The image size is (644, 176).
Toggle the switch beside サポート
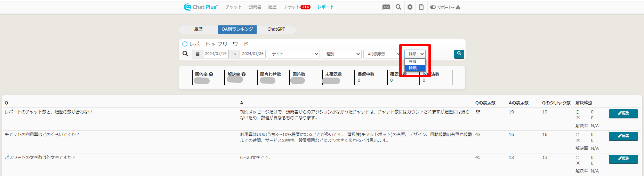click(433, 7)
